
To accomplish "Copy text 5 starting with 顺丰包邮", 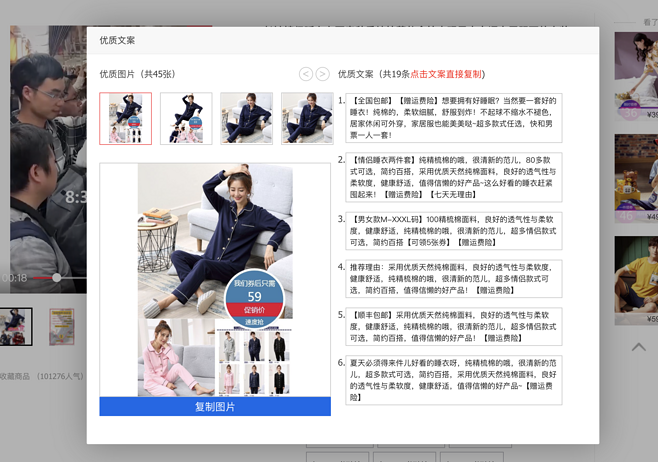I will [454, 326].
